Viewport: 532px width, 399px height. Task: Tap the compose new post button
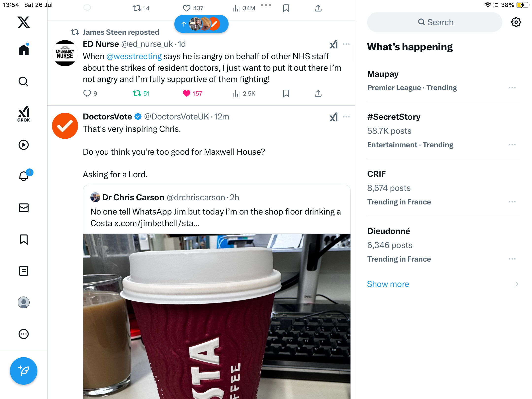24,371
